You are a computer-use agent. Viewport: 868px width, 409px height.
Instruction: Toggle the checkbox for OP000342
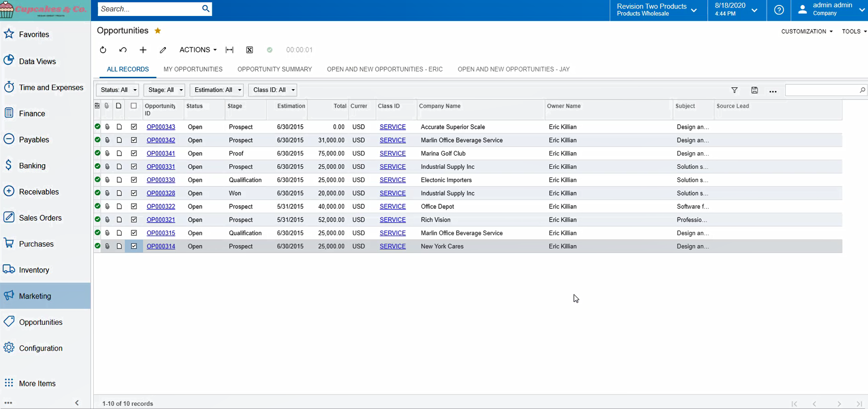(134, 140)
